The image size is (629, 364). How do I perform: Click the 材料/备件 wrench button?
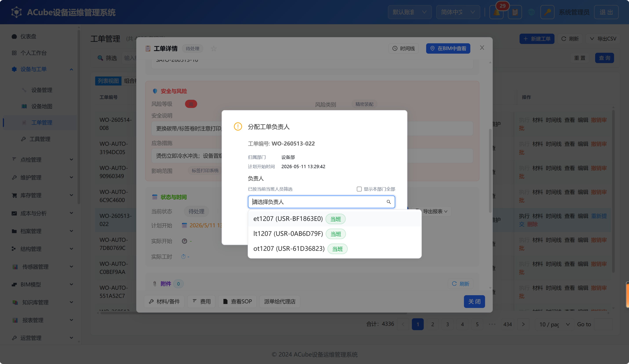click(164, 301)
